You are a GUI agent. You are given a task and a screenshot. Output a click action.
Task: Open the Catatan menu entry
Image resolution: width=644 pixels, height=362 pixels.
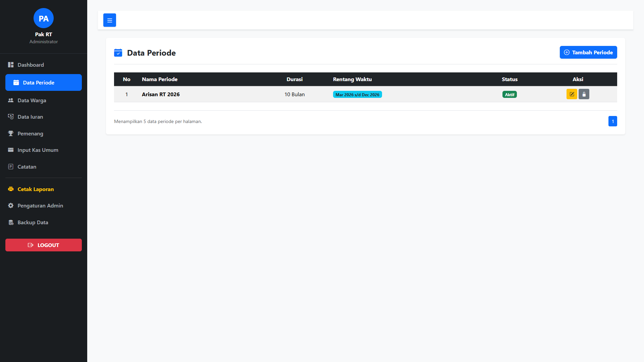pos(27,167)
